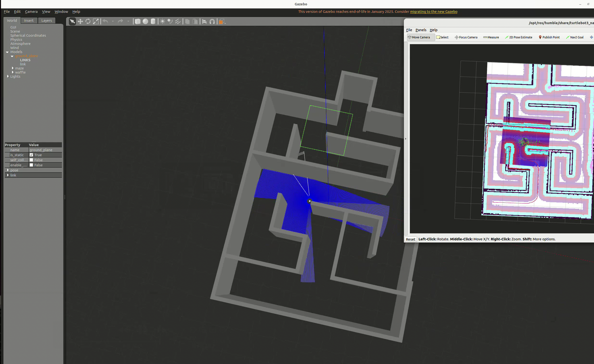Screen dimensions: 594x364
Task: Expand the waffle model
Action: pos(13,72)
